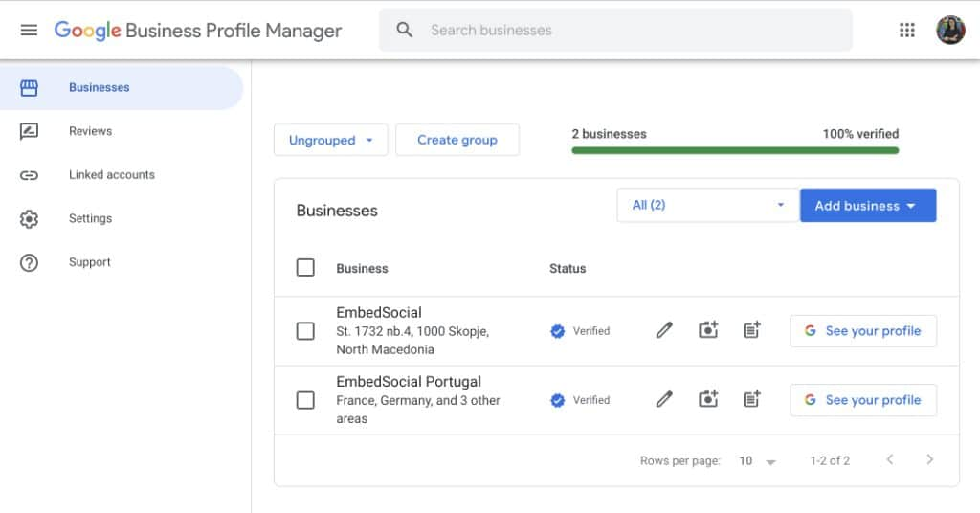Add photo for EmbedSocial Portugal
Screen dimensions: 980x513
point(708,400)
